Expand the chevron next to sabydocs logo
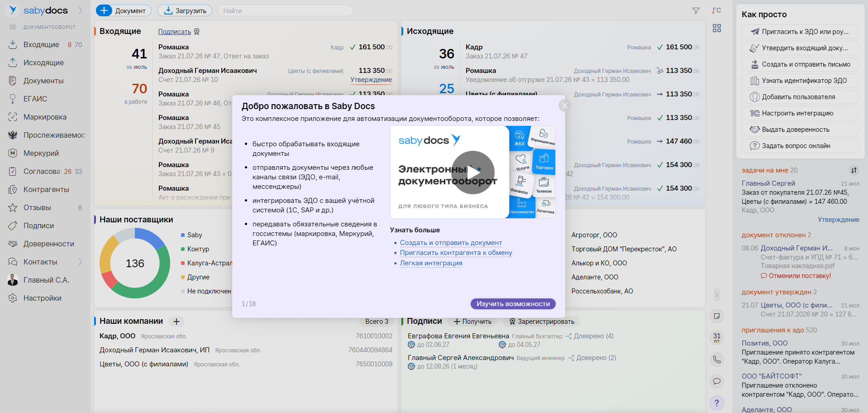Image resolution: width=868 pixels, height=413 pixels. (80, 10)
